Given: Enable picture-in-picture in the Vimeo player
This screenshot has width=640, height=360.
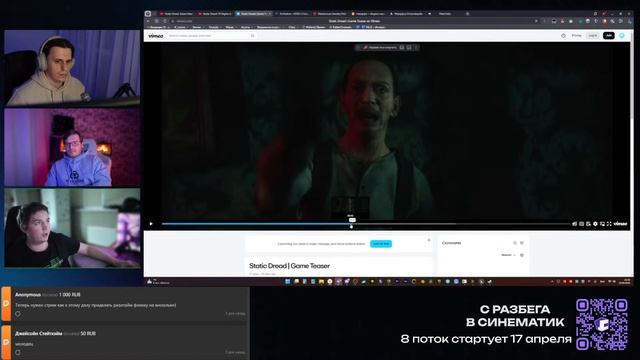Looking at the screenshot, I should click(602, 224).
